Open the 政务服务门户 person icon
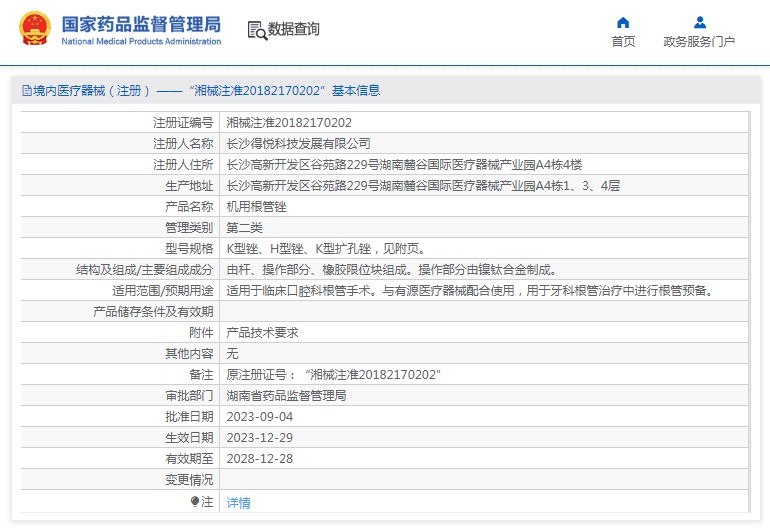 pyautogui.click(x=700, y=23)
